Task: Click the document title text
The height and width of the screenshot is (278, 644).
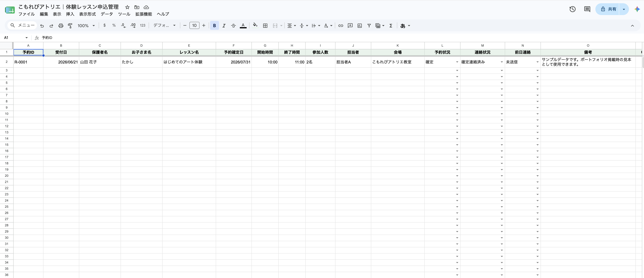Action: click(69, 7)
